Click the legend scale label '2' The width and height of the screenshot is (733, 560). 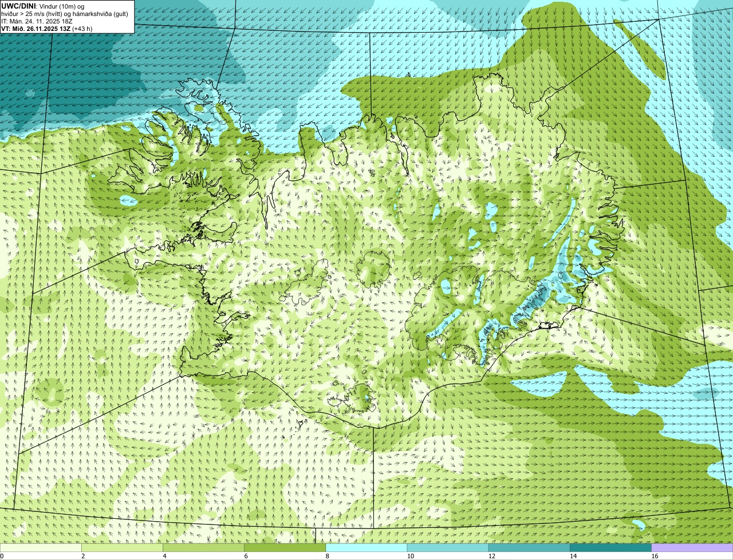[x=83, y=556]
